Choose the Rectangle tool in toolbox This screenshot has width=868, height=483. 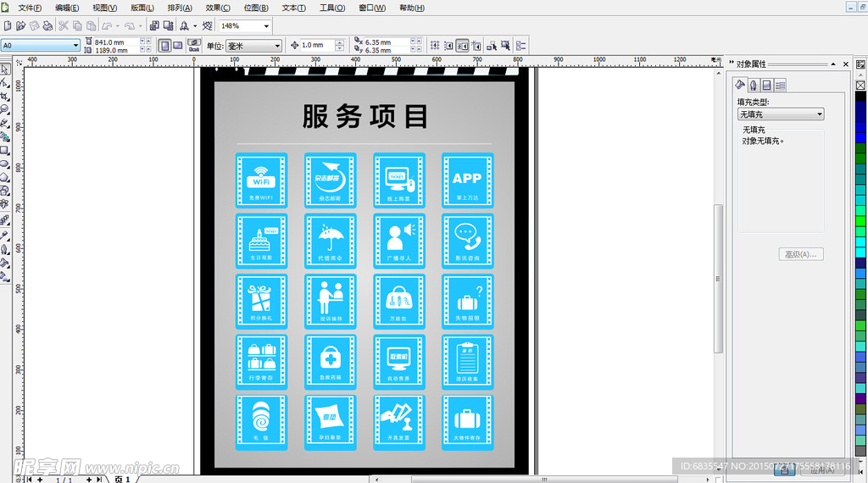click(x=5, y=150)
